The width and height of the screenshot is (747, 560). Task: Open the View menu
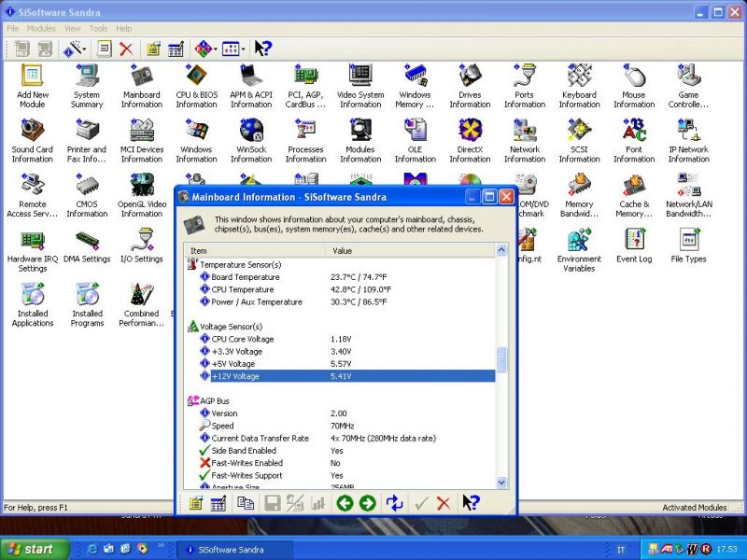(73, 29)
